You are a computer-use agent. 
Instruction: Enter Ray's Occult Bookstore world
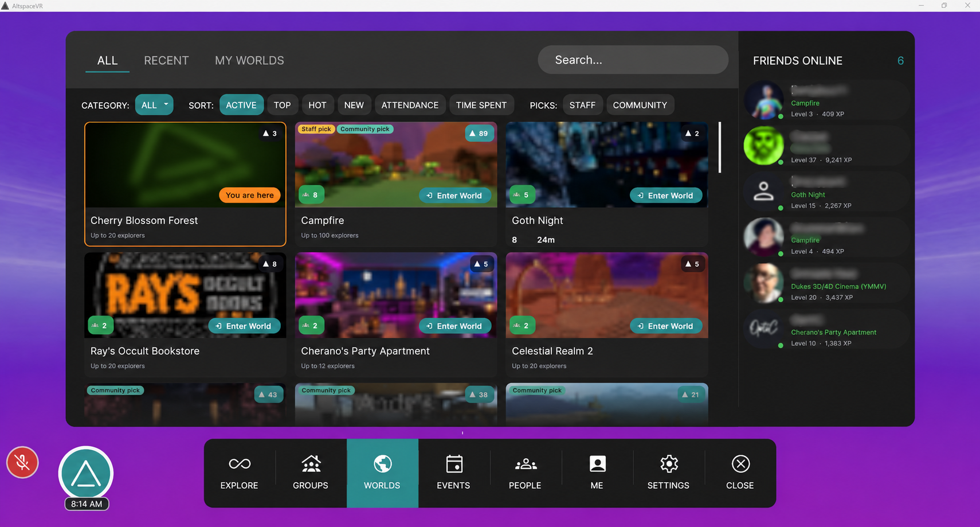pyautogui.click(x=244, y=326)
